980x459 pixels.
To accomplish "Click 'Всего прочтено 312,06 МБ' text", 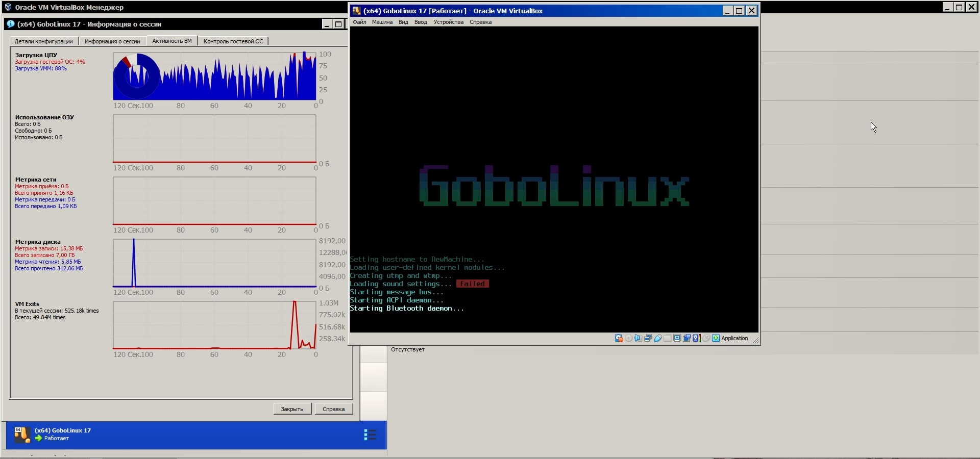I will (x=49, y=268).
